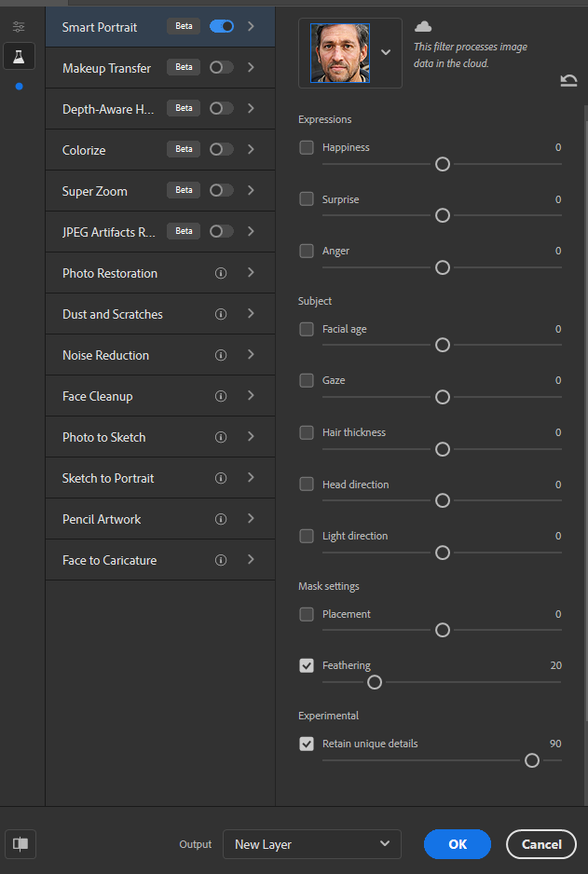Expand the Makeup Transfer filter settings
The width and height of the screenshot is (588, 874).
pos(251,67)
